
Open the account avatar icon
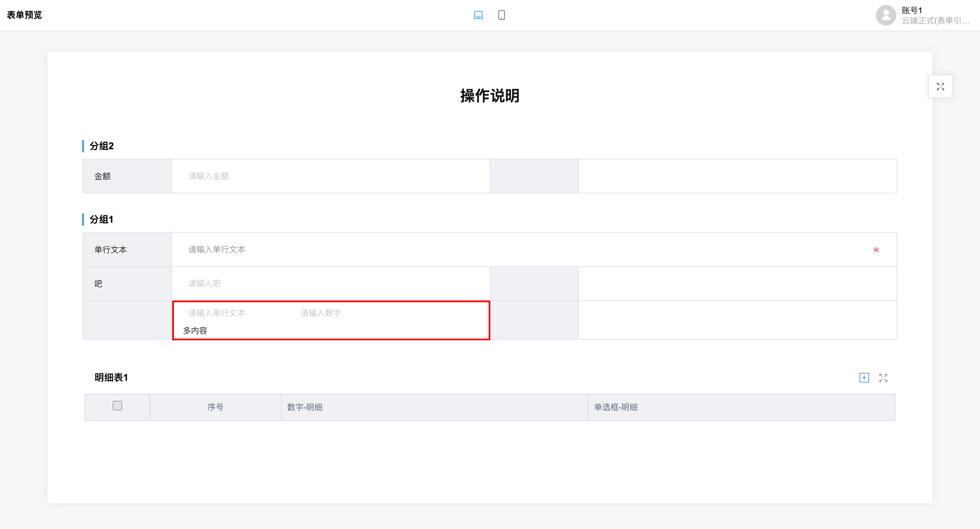tap(886, 15)
